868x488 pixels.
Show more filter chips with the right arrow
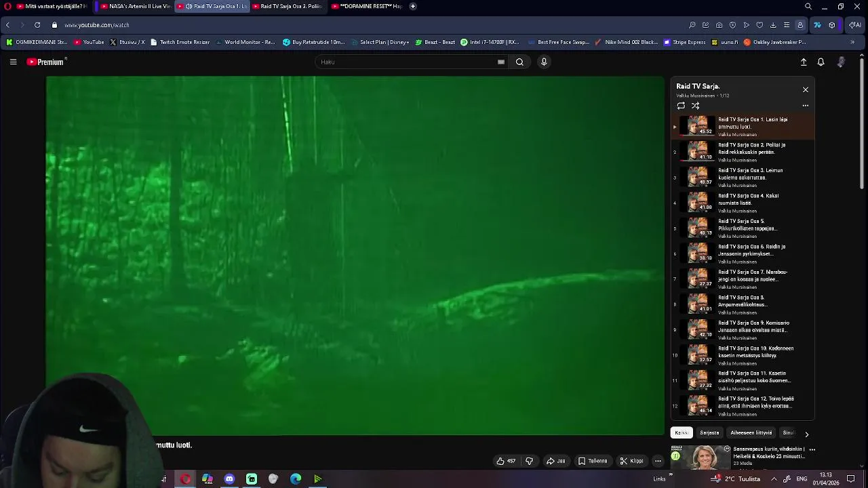tap(806, 434)
